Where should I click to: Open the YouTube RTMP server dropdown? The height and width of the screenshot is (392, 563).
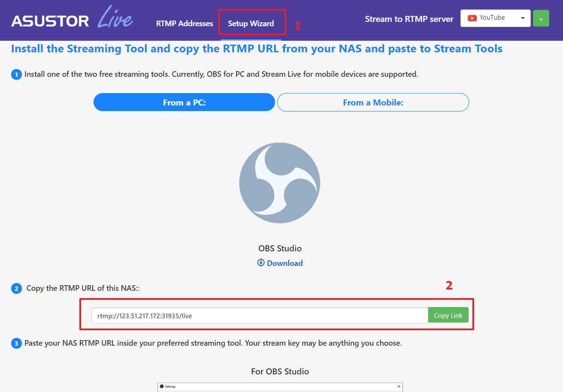pos(496,18)
